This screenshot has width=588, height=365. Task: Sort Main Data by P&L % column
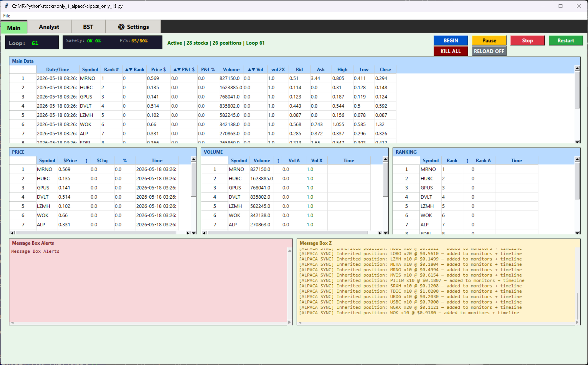point(208,69)
